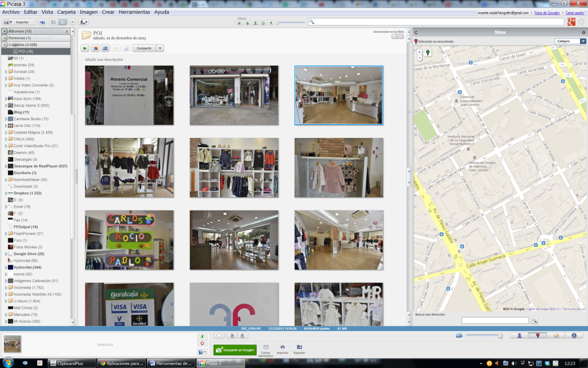Click the upload to web albums icon

83,22
